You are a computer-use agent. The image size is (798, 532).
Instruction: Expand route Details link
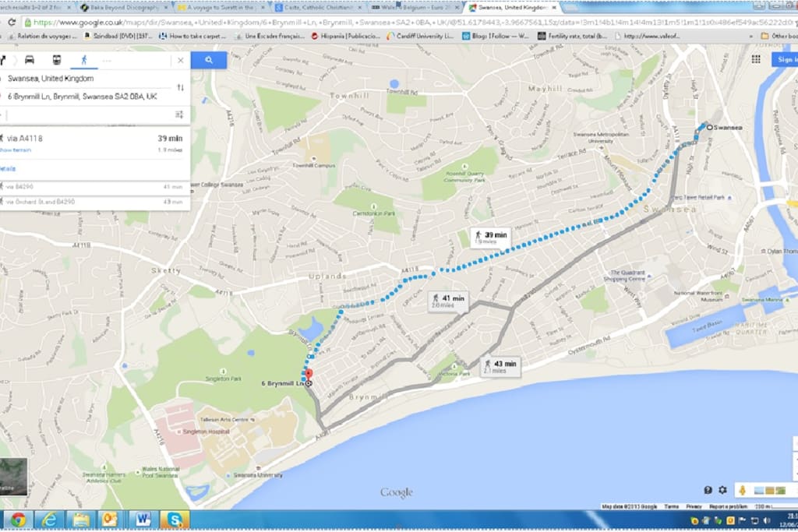pyautogui.click(x=8, y=169)
